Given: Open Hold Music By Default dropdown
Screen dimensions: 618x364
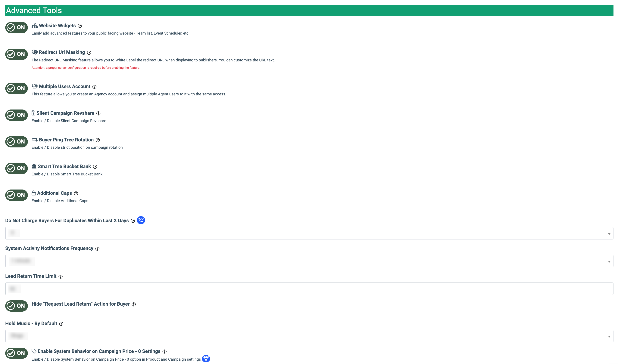Looking at the screenshot, I should coord(309,336).
